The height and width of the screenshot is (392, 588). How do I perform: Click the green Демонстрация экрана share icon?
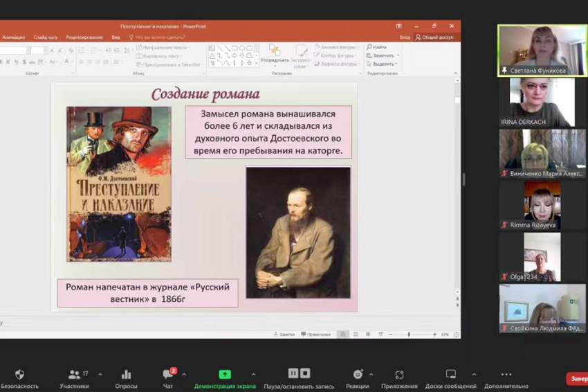tap(224, 375)
